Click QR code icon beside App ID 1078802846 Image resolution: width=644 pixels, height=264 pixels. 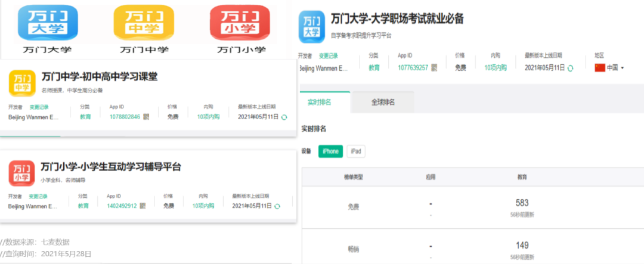(x=147, y=117)
